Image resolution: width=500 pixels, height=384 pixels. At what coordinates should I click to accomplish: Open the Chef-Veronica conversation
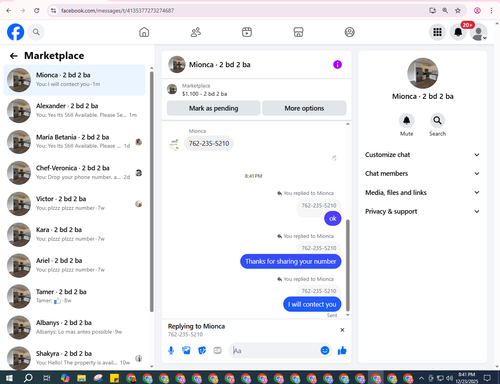tap(74, 173)
